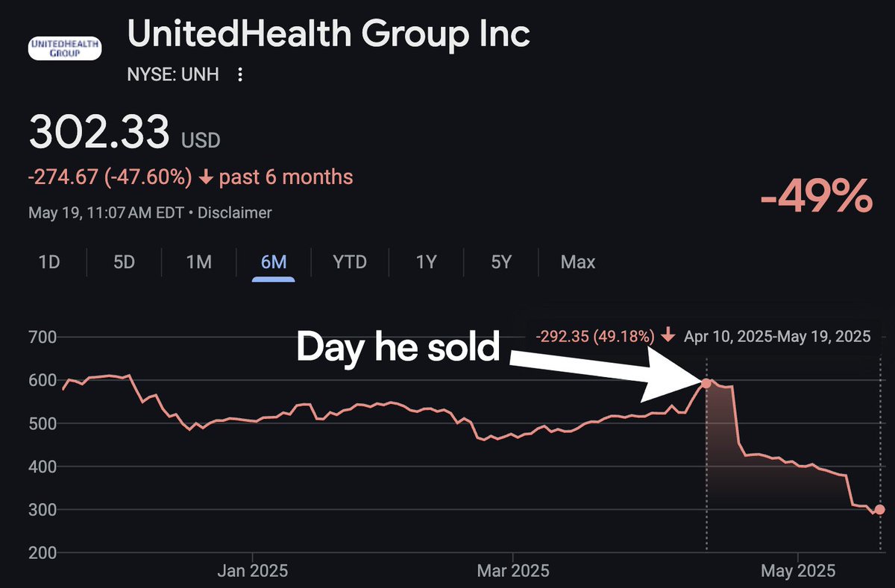Show the 5Y price chart
The image size is (895, 588).
(501, 262)
